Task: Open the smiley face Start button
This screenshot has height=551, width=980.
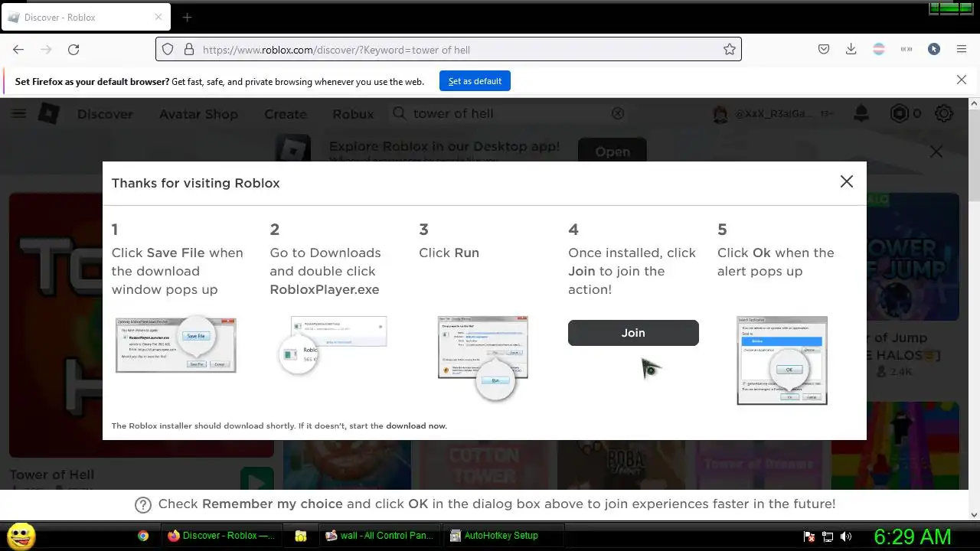Action: pos(21,536)
